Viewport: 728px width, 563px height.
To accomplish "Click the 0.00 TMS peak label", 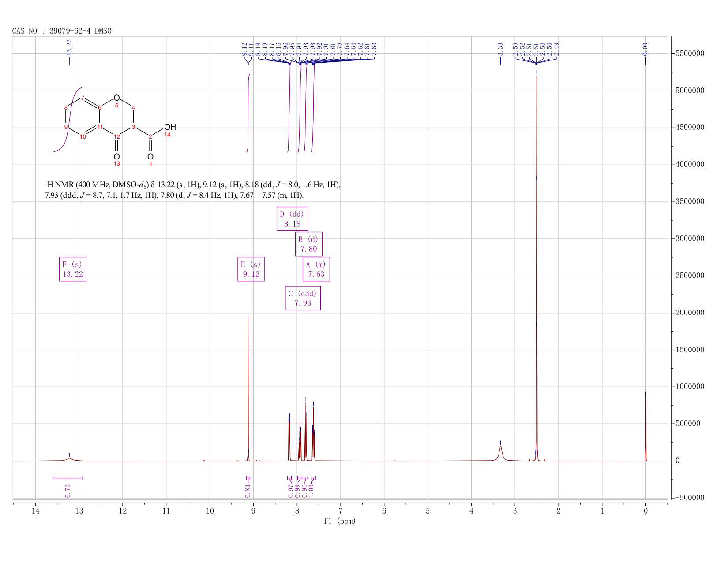I will (x=645, y=49).
